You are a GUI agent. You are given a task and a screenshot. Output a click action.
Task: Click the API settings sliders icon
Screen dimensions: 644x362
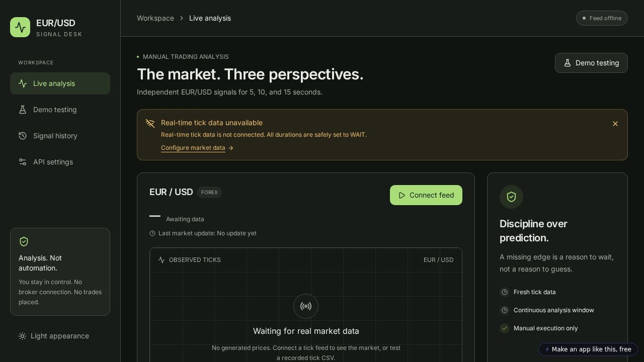click(23, 162)
